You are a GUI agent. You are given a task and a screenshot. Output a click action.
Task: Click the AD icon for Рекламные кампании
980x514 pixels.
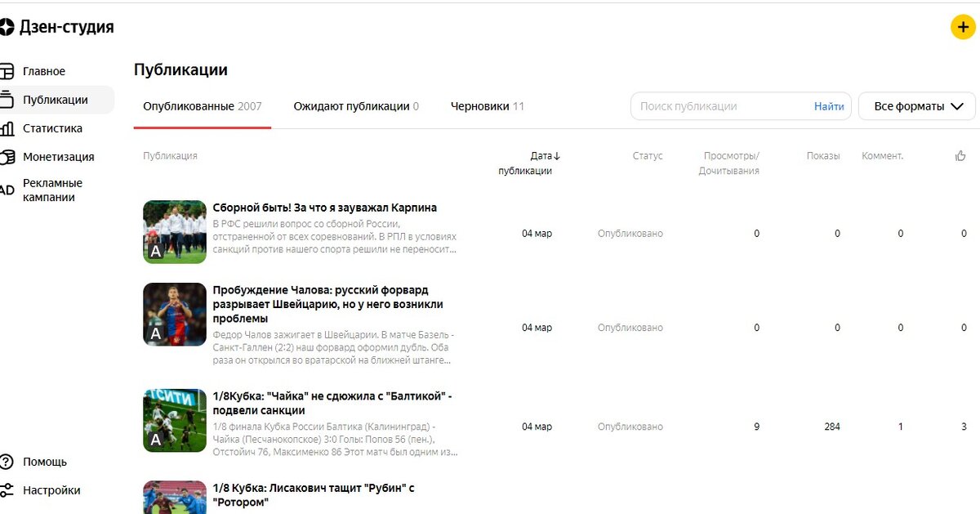tap(7, 188)
